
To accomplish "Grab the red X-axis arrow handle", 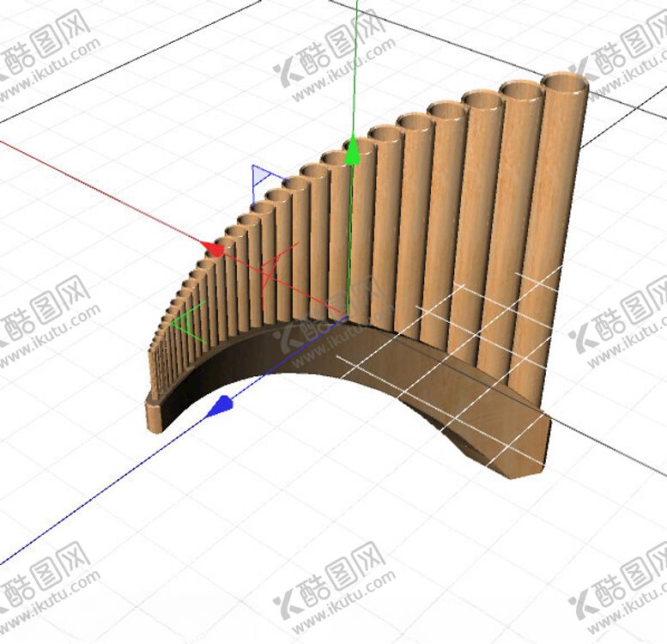I will click(x=213, y=249).
